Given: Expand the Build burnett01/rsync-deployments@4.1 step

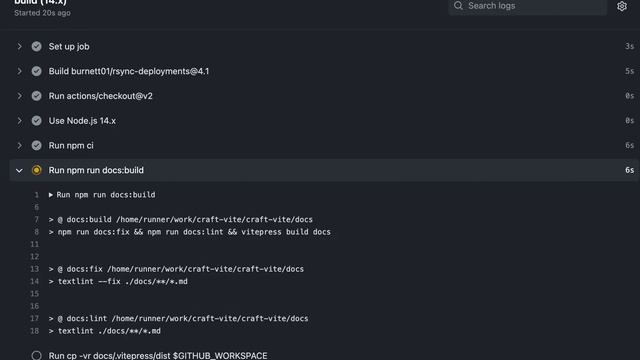Looking at the screenshot, I should 19,71.
